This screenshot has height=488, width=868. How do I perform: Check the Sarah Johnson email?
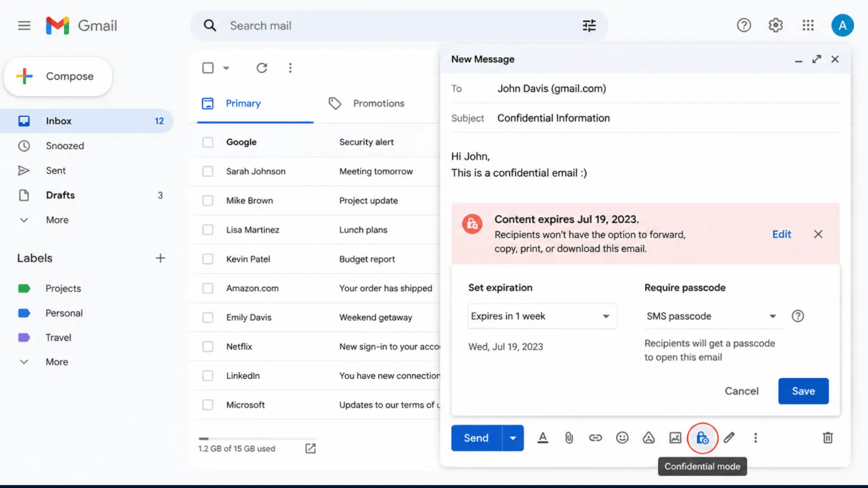(x=208, y=171)
